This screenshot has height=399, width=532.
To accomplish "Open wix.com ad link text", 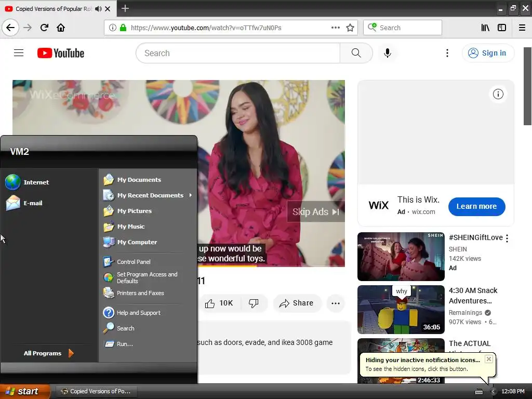I will pos(423,212).
